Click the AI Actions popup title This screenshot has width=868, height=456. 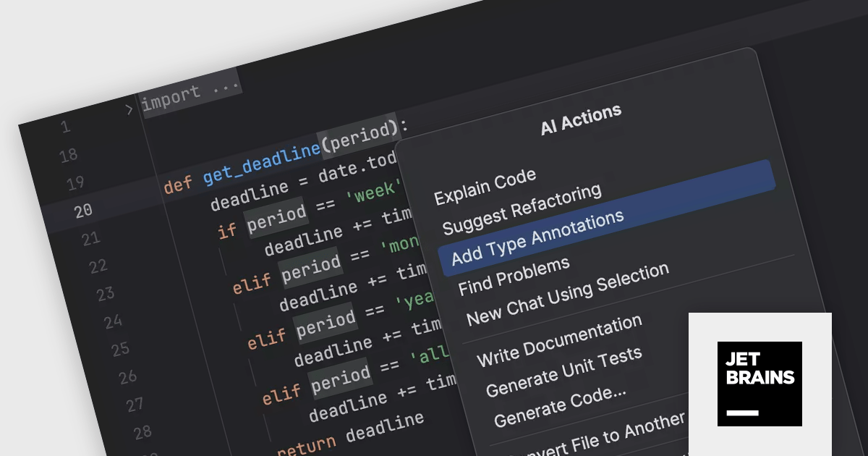click(581, 120)
